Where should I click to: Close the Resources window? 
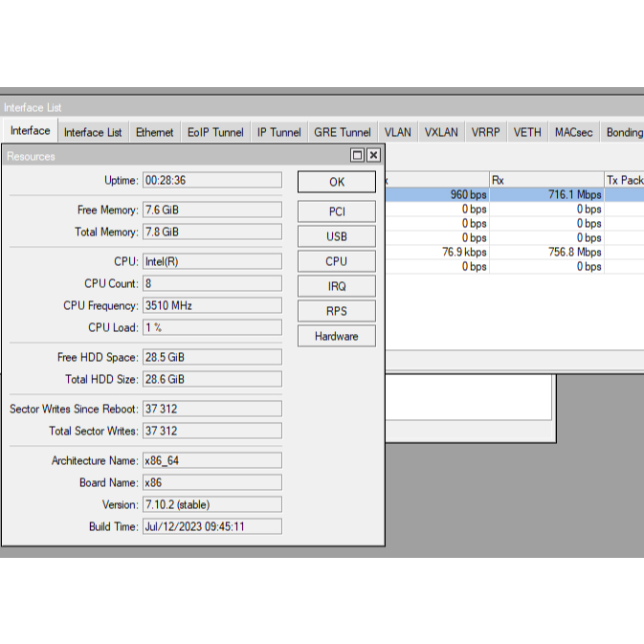pos(373,155)
